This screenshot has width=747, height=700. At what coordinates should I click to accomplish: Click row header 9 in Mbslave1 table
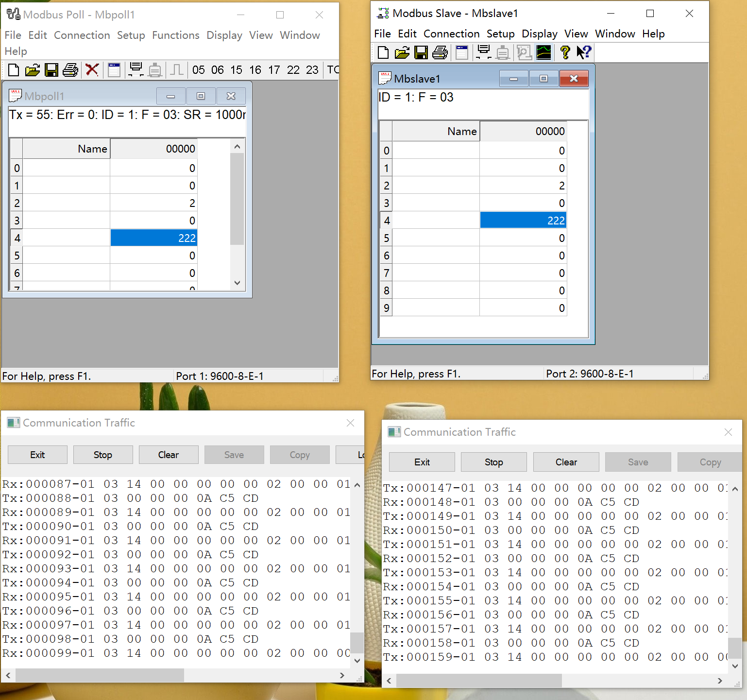click(x=386, y=307)
